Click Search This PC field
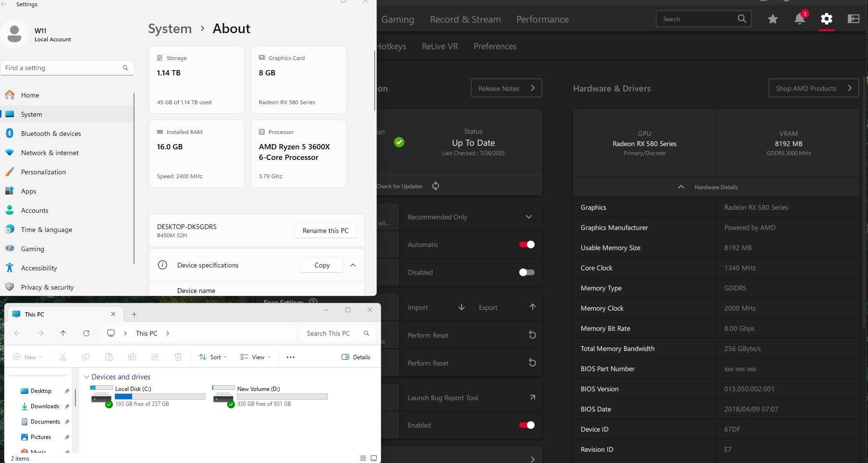The image size is (868, 463). [338, 333]
